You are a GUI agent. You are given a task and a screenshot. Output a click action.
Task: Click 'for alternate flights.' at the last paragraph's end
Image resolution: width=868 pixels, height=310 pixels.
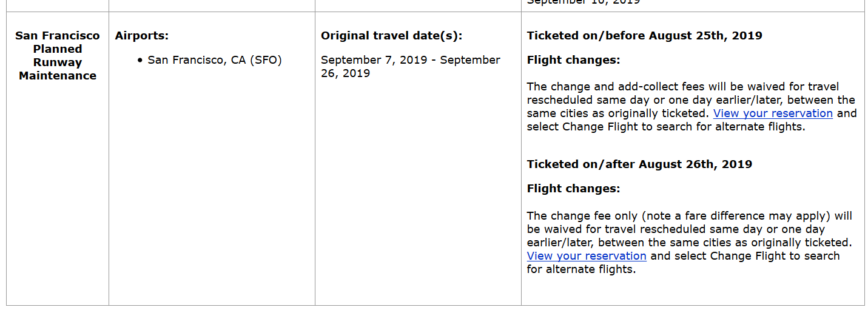pos(581,269)
